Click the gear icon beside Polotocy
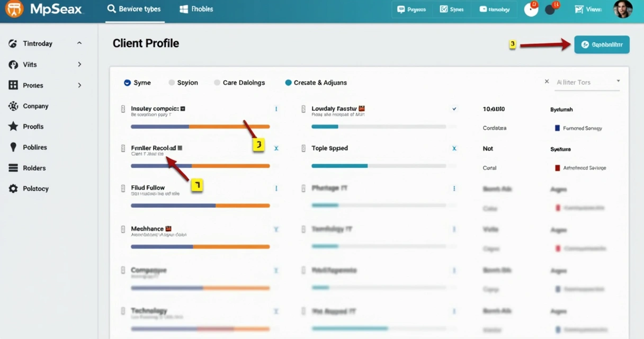The image size is (644, 339). (13, 189)
